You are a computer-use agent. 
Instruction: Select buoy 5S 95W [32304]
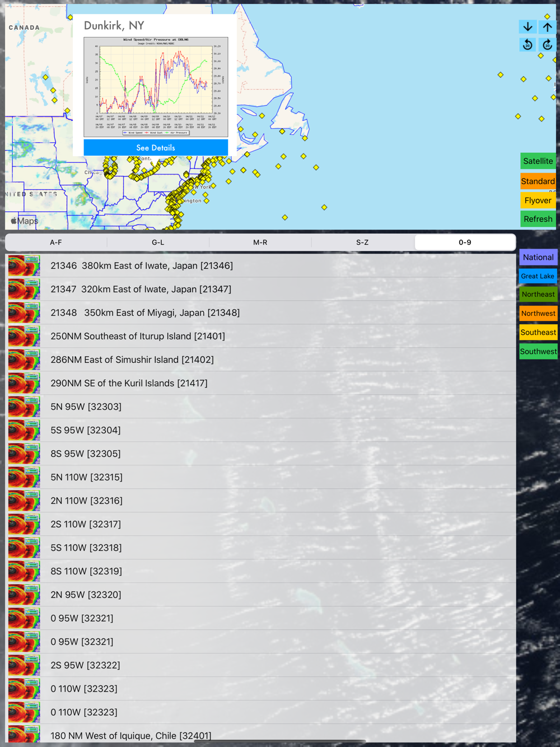261,431
